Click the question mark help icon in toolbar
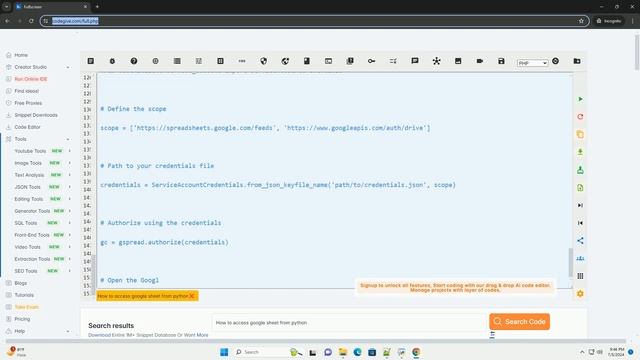The image size is (640, 360). click(x=134, y=61)
